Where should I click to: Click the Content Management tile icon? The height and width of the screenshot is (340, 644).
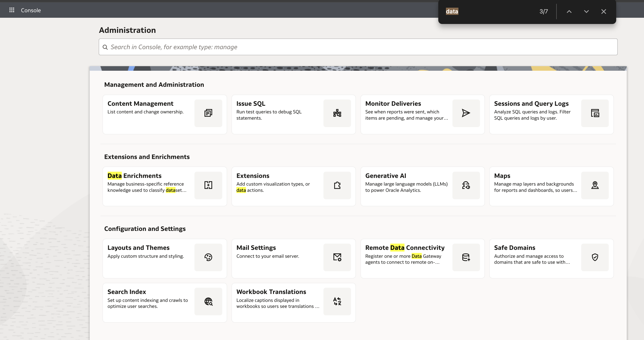208,113
